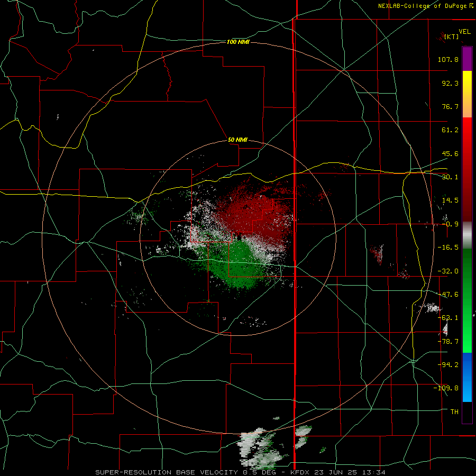Click the 76.7 legend value
Screen dimensions: 476x476
(450, 106)
